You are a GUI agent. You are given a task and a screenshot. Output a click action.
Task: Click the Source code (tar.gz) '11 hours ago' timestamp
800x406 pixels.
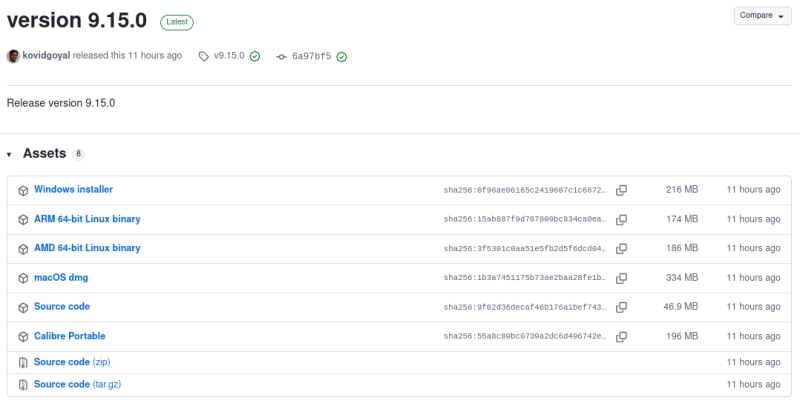pos(754,385)
